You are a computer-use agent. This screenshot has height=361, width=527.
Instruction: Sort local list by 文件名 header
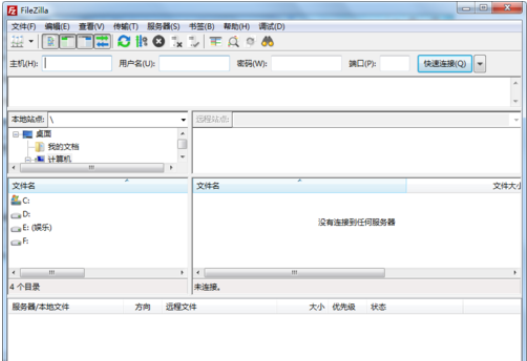[x=98, y=186]
